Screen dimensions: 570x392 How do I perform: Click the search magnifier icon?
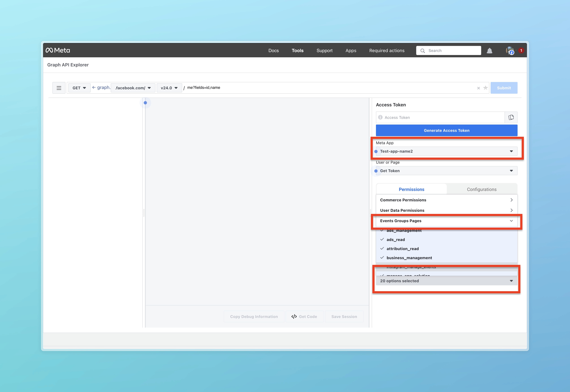pos(423,51)
